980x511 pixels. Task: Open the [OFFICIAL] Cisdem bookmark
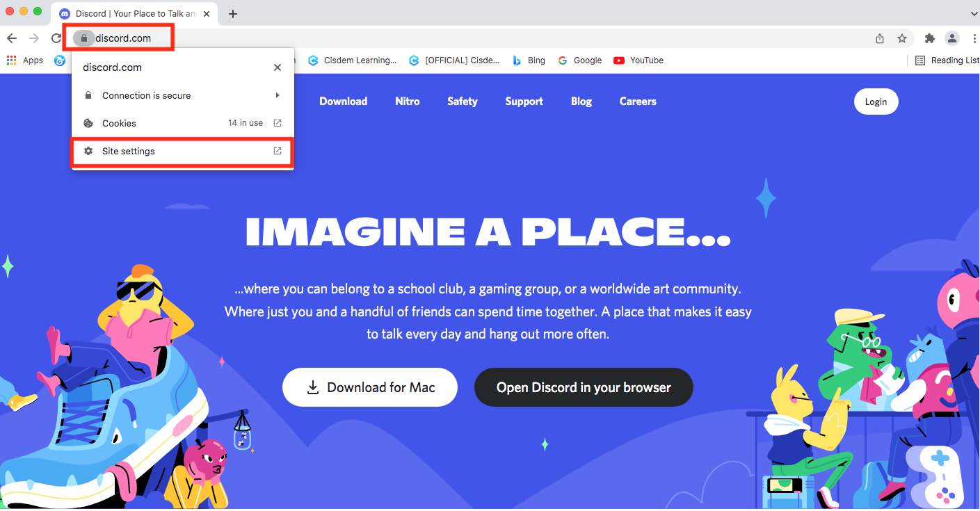[454, 60]
